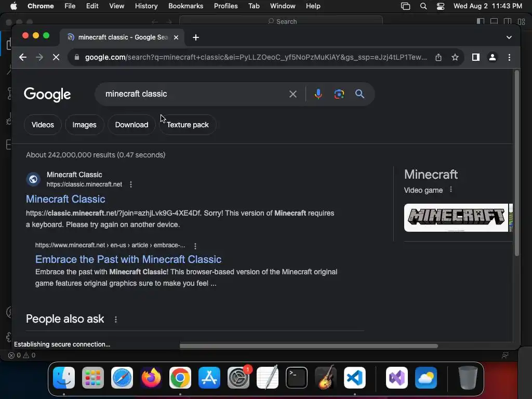Open options for the embrace article result

click(195, 246)
